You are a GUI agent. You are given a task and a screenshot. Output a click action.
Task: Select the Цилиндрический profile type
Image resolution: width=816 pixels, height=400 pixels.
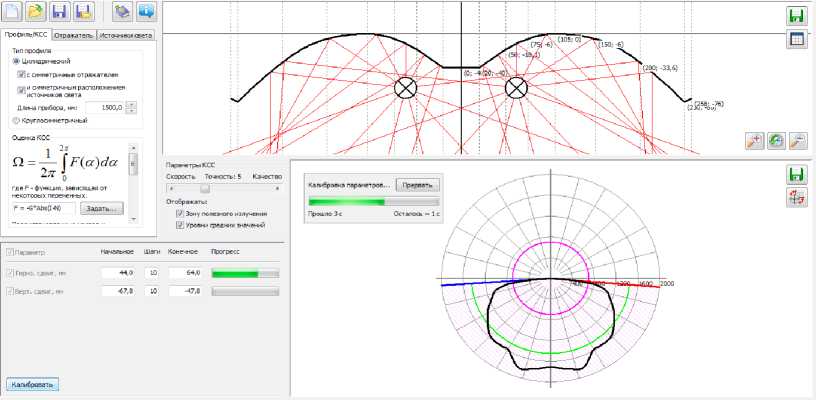[14, 61]
